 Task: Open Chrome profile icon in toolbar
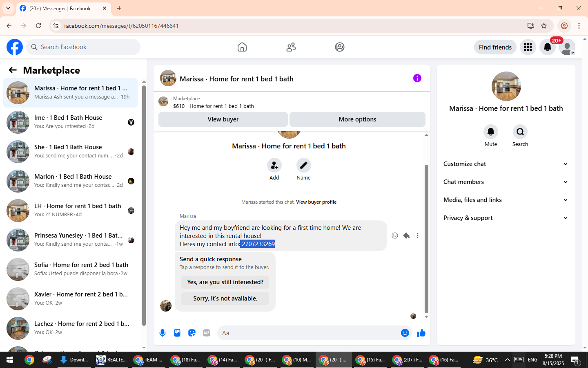[x=564, y=26]
